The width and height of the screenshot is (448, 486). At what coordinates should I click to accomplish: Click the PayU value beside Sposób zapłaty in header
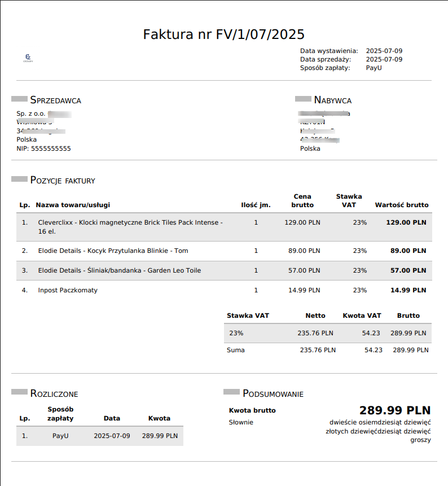(x=374, y=68)
